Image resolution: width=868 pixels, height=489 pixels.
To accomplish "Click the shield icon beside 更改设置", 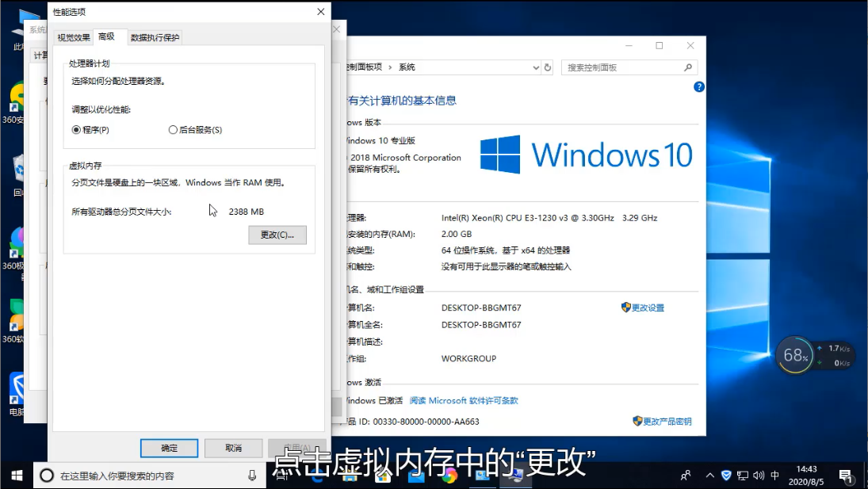I will (x=626, y=307).
